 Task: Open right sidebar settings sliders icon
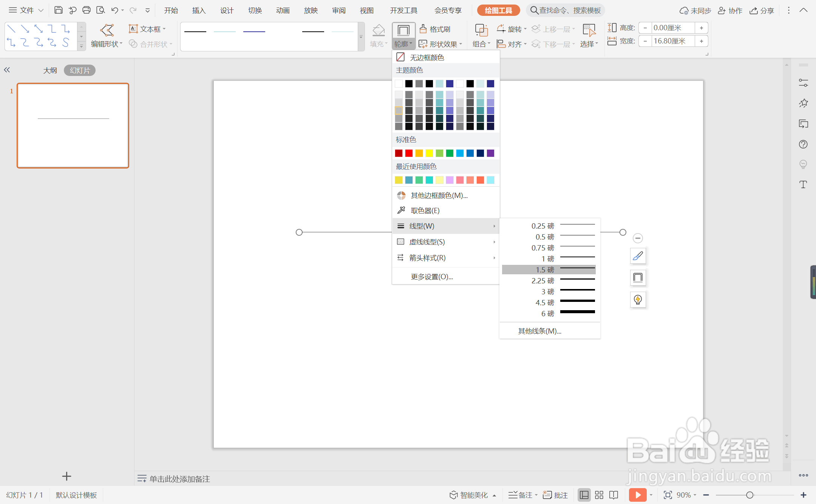803,83
